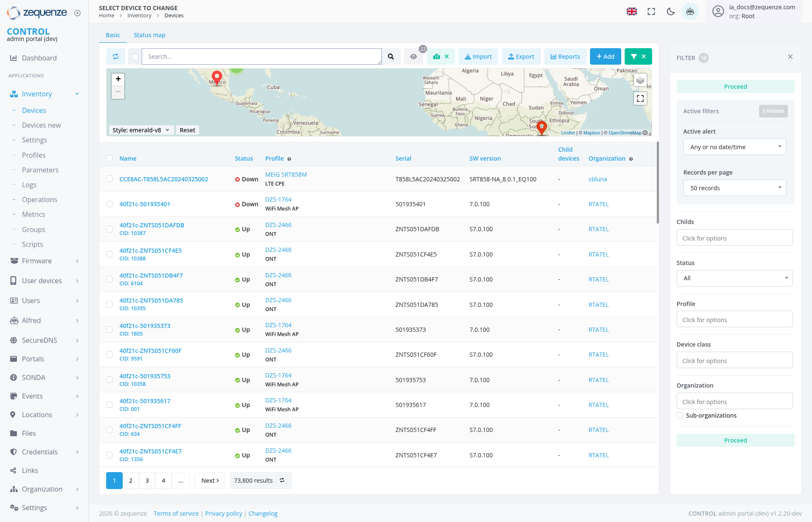Switch to the Status map tab
This screenshot has width=812, height=522.
[149, 35]
